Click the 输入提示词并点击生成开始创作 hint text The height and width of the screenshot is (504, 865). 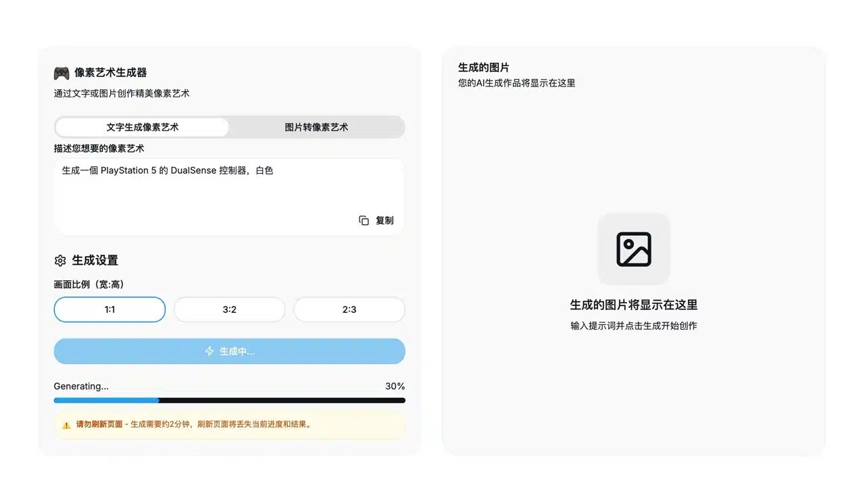[633, 326]
